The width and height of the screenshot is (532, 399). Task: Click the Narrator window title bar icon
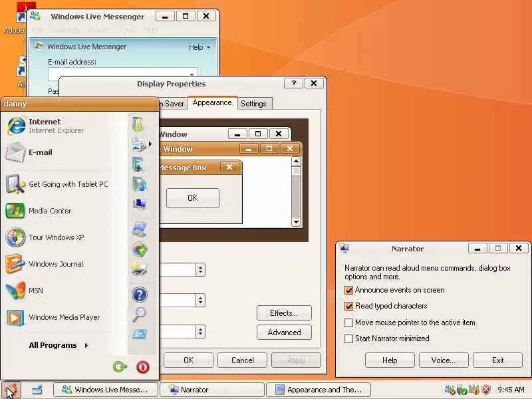344,248
